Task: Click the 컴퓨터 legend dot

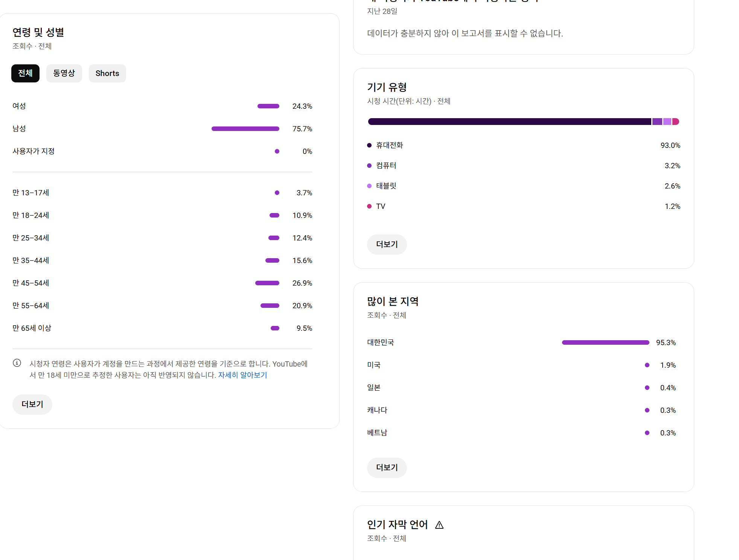Action: click(369, 166)
